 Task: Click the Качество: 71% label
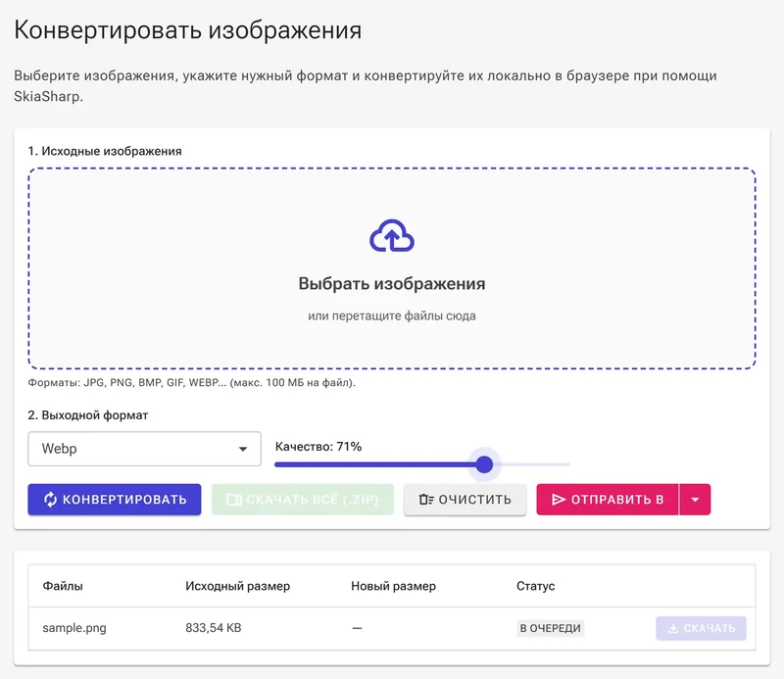(x=318, y=447)
